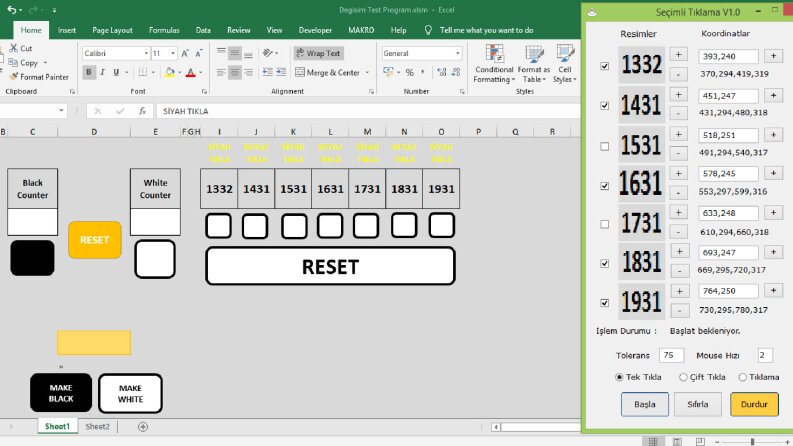793x446 pixels.
Task: Toggle the 1931 image checkbox
Action: [604, 303]
